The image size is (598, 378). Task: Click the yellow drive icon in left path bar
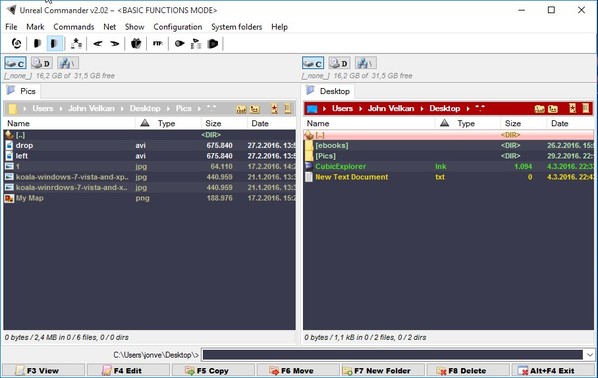point(13,109)
